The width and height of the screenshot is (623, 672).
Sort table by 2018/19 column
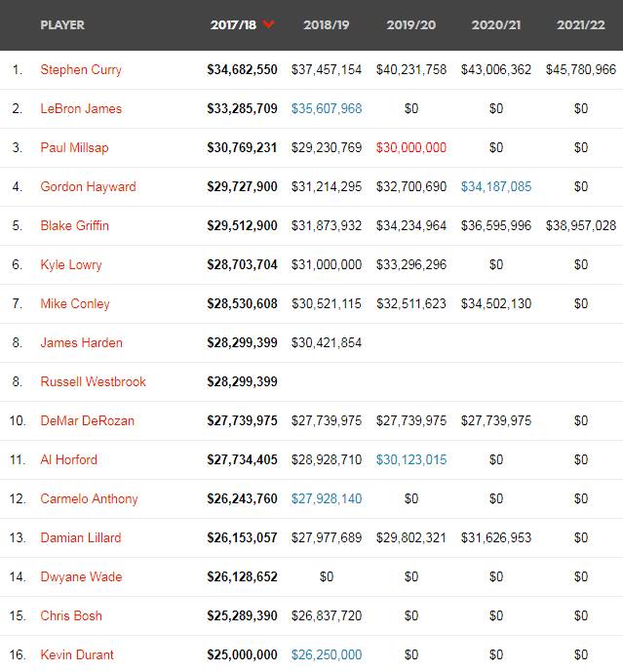pyautogui.click(x=326, y=24)
